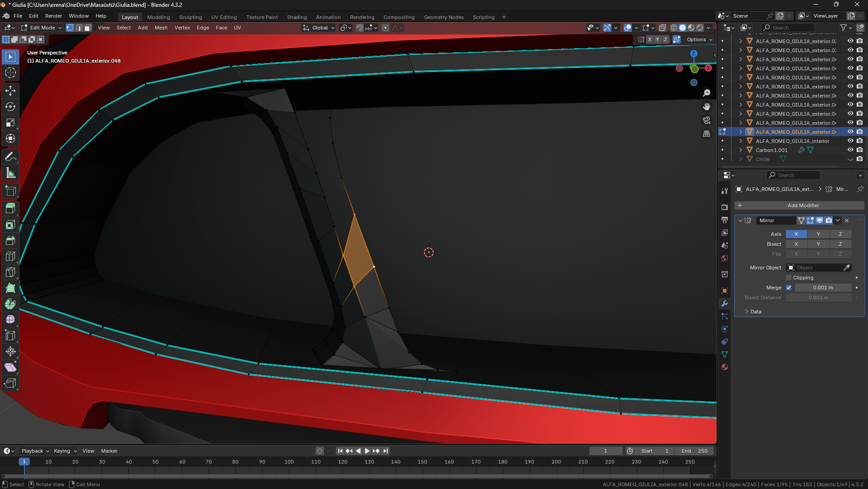Image resolution: width=868 pixels, height=489 pixels.
Task: Click the viewport pan hand icon
Action: pyautogui.click(x=707, y=107)
